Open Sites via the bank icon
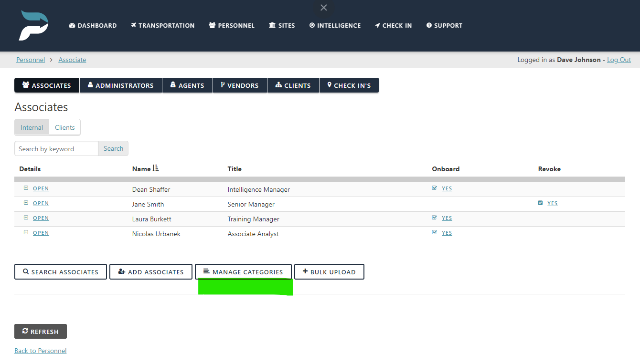 pos(271,25)
